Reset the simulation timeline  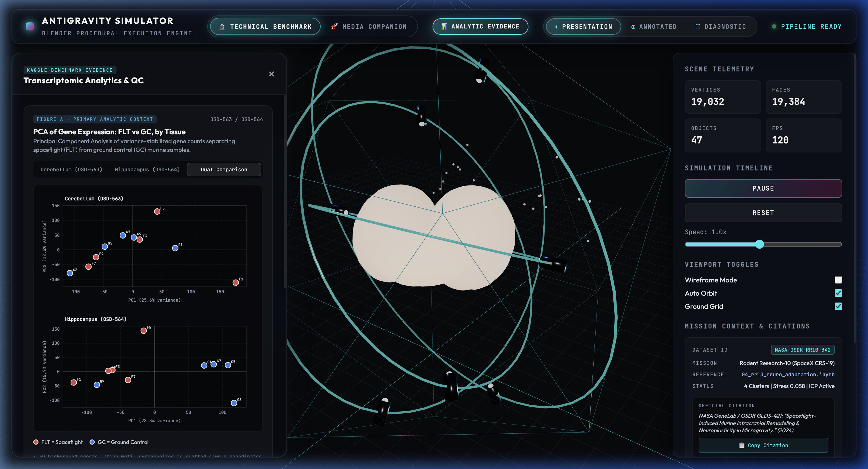tap(763, 213)
